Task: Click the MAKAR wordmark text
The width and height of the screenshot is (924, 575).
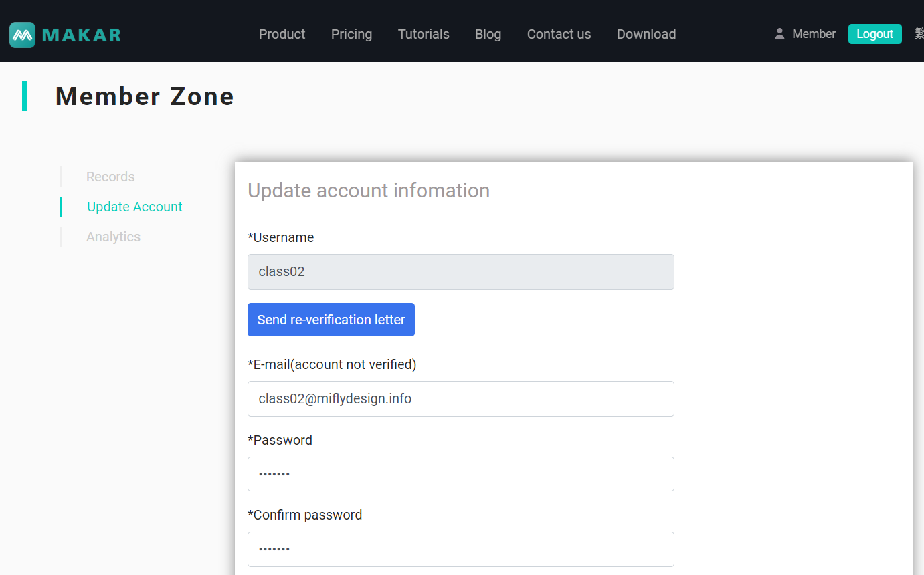Action: [x=82, y=35]
